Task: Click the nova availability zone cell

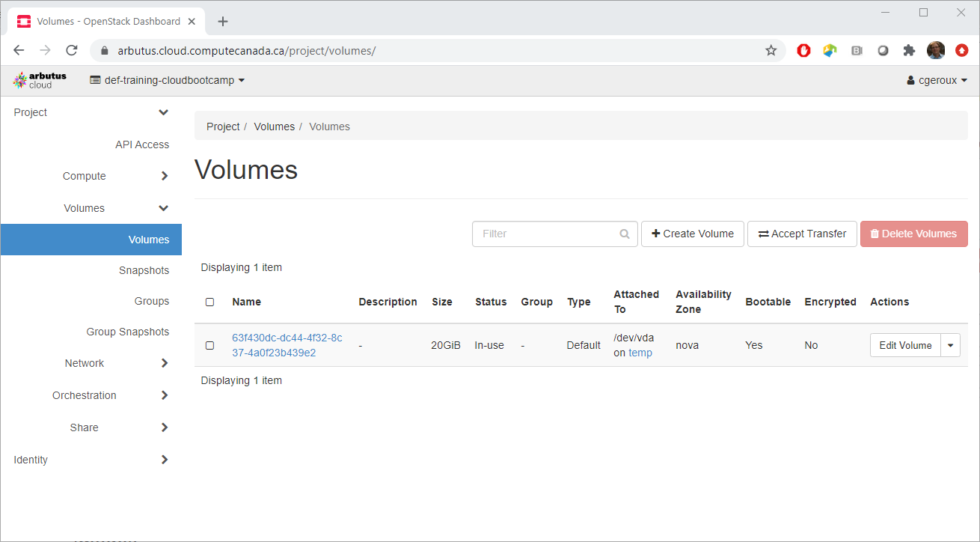Action: (x=687, y=345)
